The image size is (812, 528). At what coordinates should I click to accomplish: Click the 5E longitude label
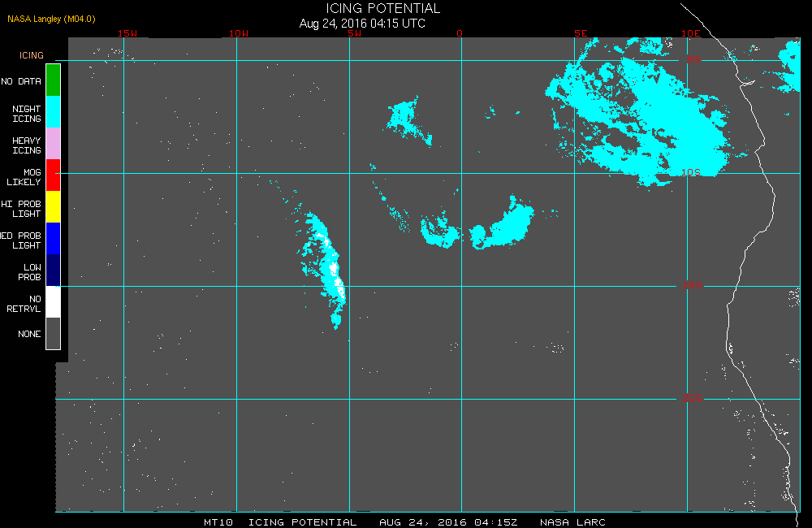[x=581, y=33]
